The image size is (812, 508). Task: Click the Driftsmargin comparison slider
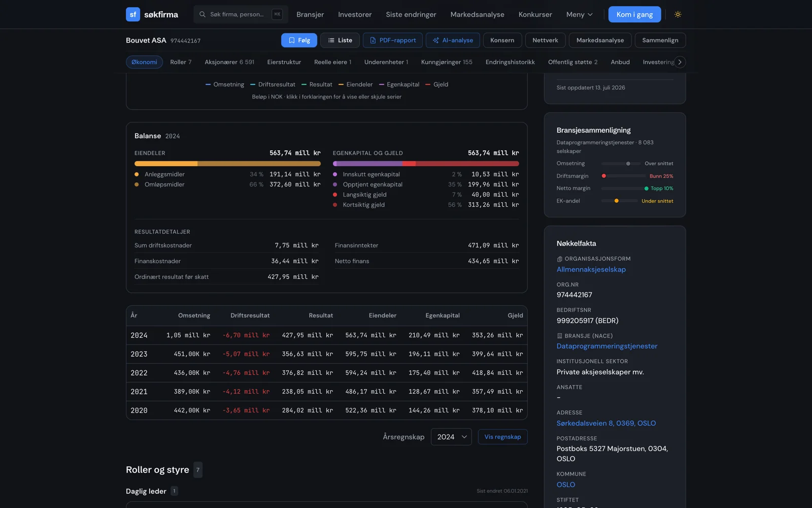624,176
